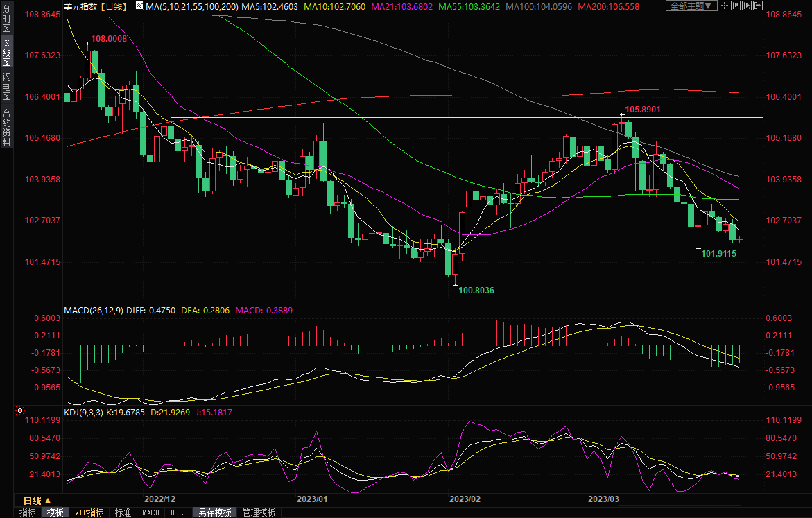This screenshot has height=518, width=812.
Task: Click the crosshair cursor icon
Action: [x=724, y=6]
